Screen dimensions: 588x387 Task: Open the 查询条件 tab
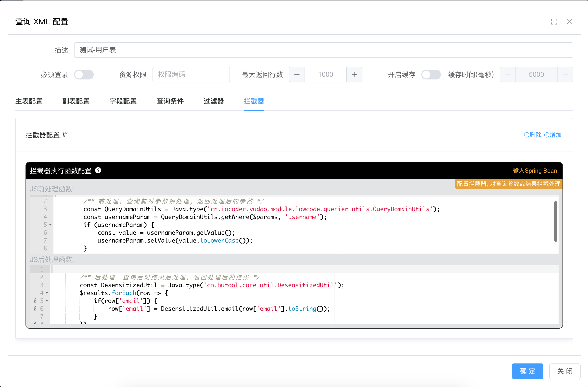click(170, 101)
